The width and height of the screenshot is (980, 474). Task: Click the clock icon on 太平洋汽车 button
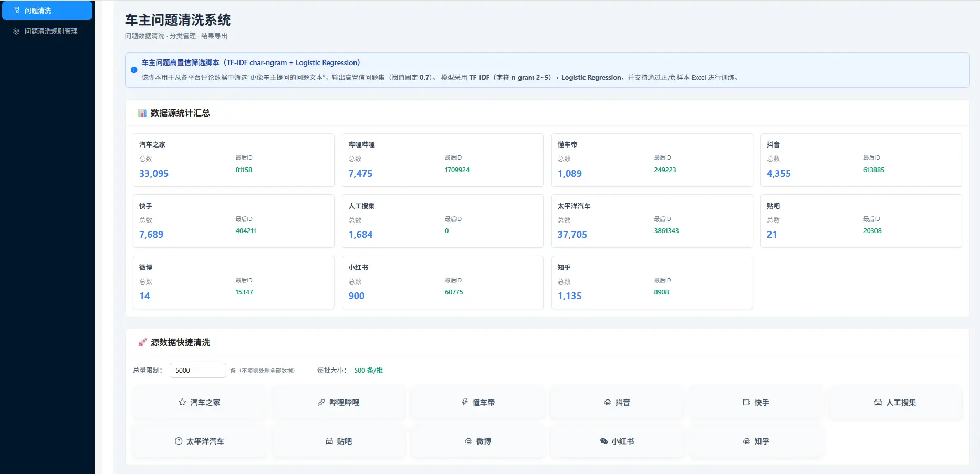point(179,441)
